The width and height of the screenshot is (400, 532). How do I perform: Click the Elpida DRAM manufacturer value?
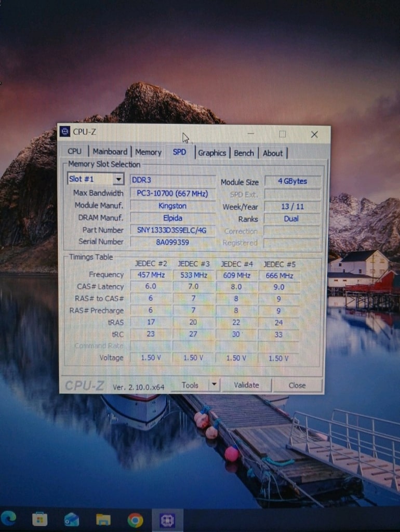172,218
